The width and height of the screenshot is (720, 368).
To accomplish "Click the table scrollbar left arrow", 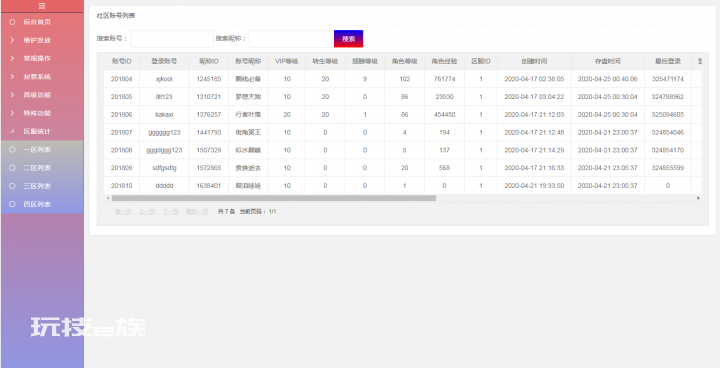I will (108, 198).
